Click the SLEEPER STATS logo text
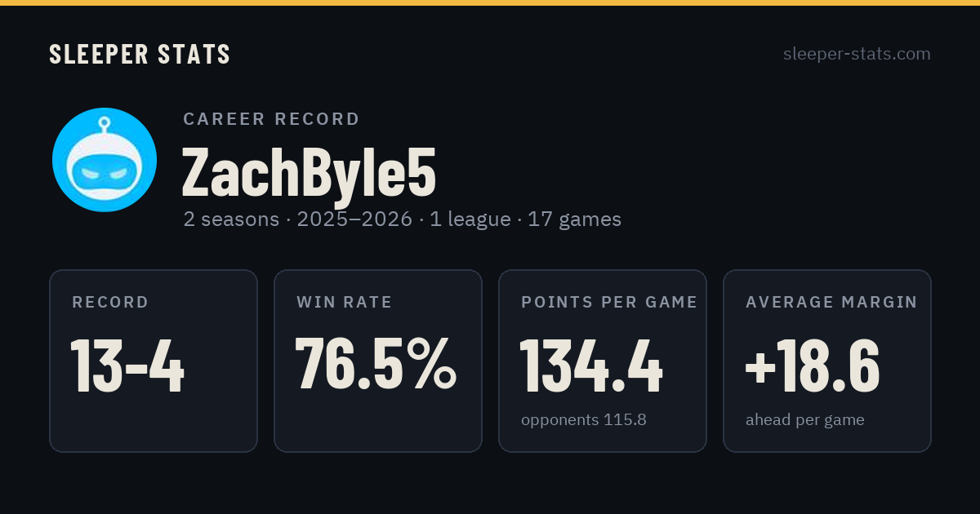 tap(140, 54)
